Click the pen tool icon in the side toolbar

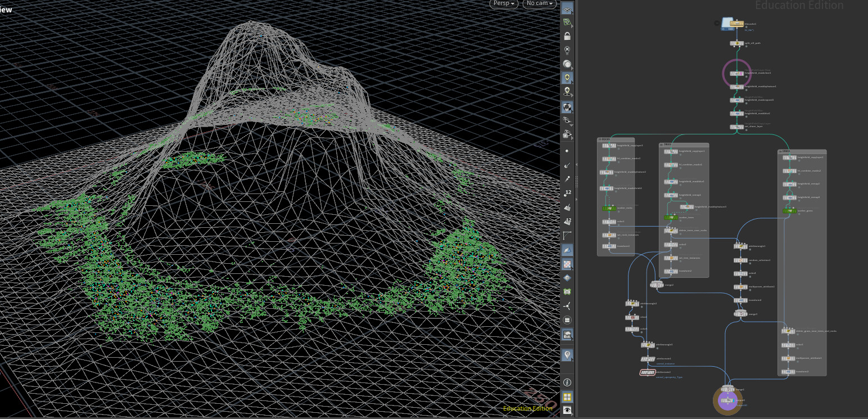[x=567, y=178]
